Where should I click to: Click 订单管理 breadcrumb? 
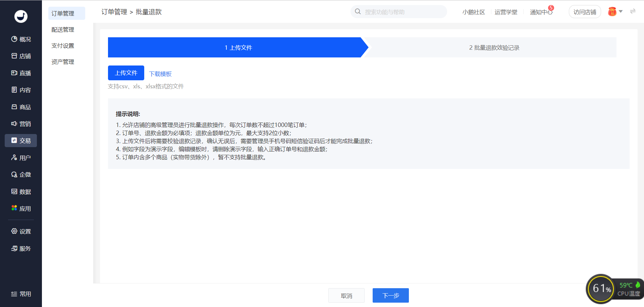point(114,12)
